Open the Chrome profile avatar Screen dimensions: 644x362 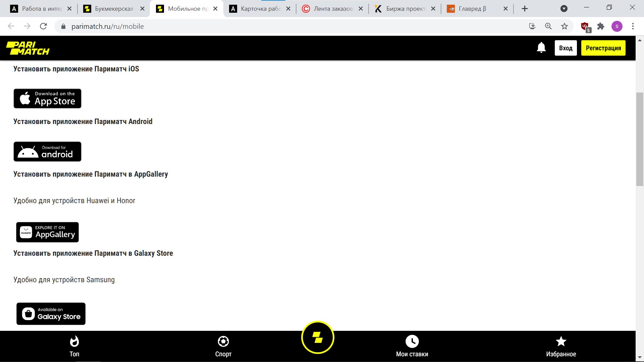coord(617,26)
